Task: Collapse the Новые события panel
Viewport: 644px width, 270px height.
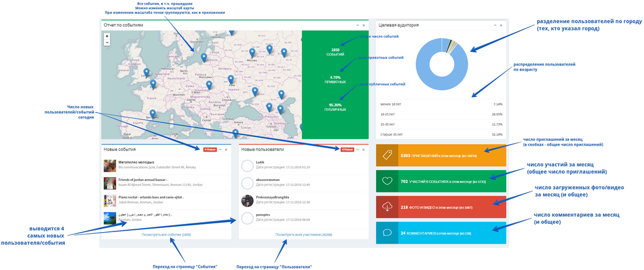Action: [220, 150]
